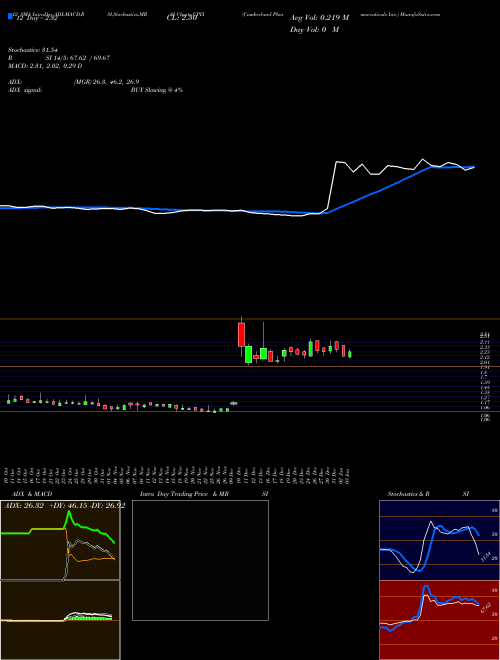This screenshot has height=660, width=500.
Task: Click the 'MACD: 2.31, 2.02, 0.29 D' line
Action: (45, 66)
